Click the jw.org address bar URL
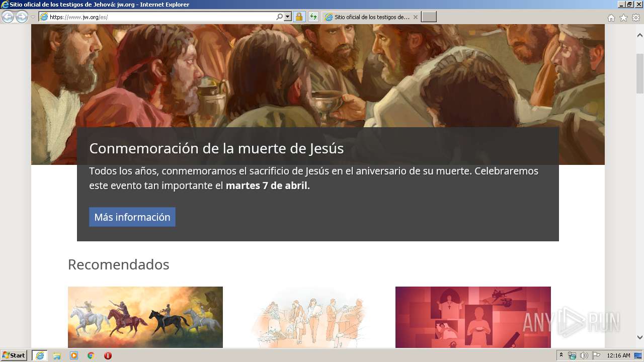This screenshot has height=362, width=644. [78, 17]
